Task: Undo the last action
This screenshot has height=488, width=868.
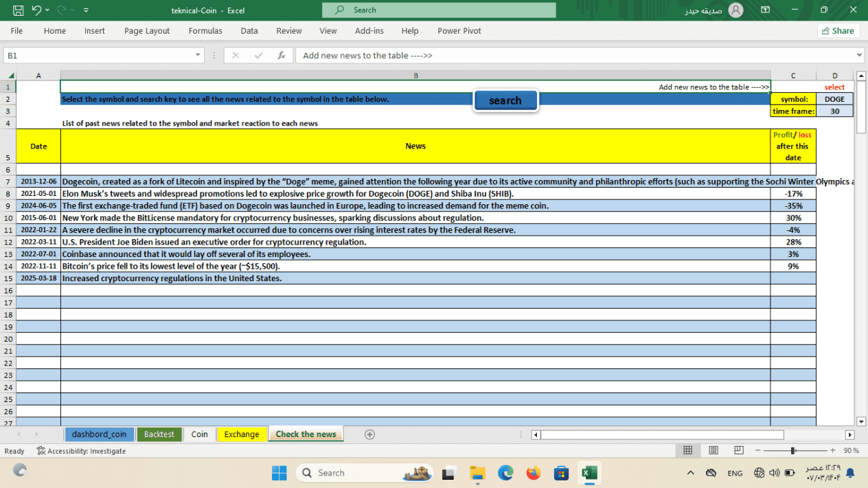Action: 36,10
